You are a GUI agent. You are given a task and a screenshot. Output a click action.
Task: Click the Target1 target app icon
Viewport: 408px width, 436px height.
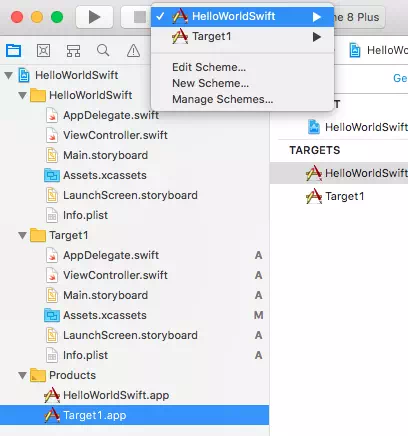click(314, 196)
